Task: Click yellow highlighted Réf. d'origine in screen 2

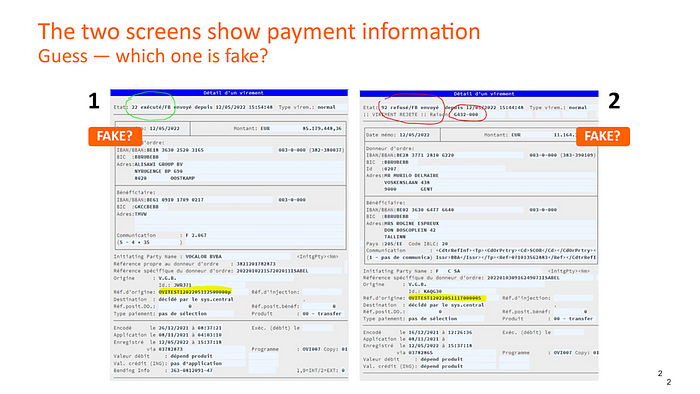Action: [x=446, y=298]
